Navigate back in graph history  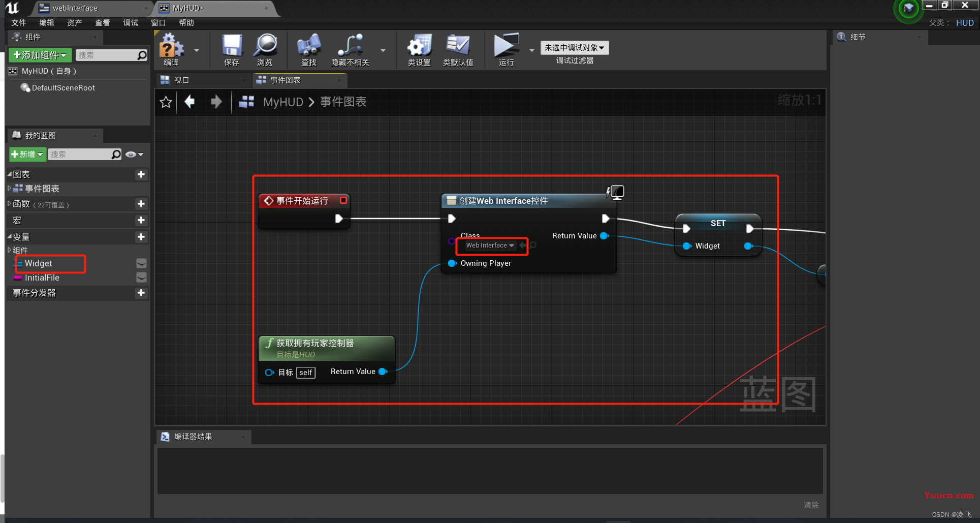(x=189, y=102)
